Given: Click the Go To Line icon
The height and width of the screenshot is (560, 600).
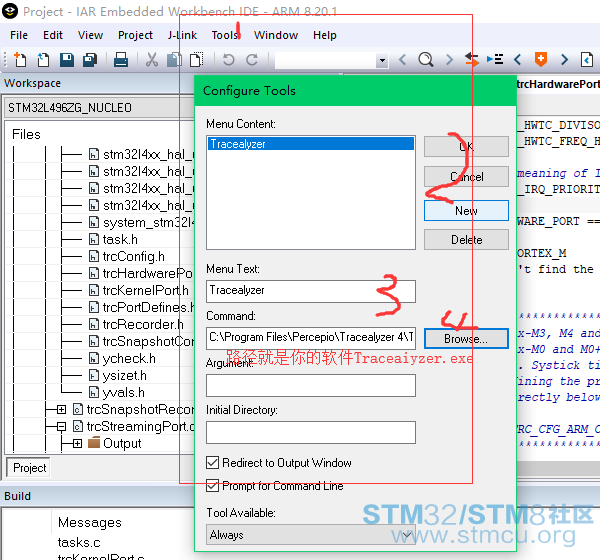Looking at the screenshot, I should click(x=495, y=59).
